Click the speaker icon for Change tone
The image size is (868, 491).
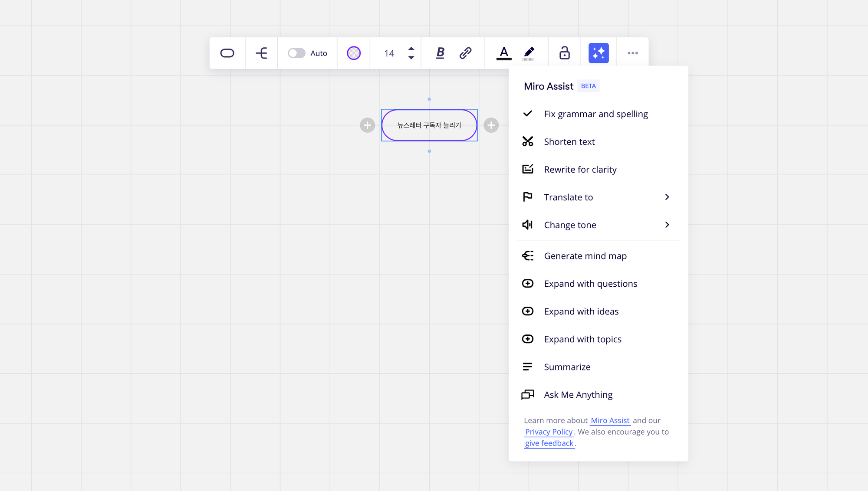pos(527,225)
